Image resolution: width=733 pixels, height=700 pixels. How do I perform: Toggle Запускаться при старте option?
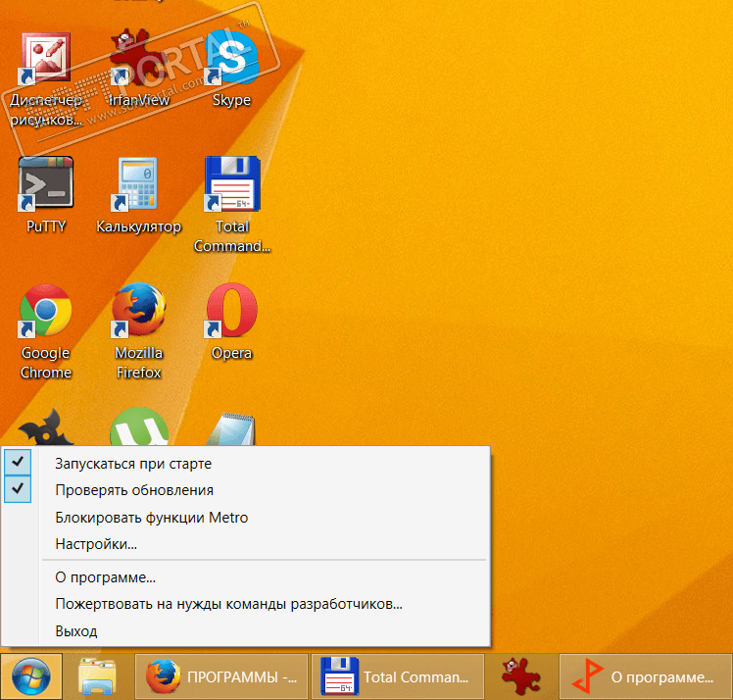[x=245, y=464]
